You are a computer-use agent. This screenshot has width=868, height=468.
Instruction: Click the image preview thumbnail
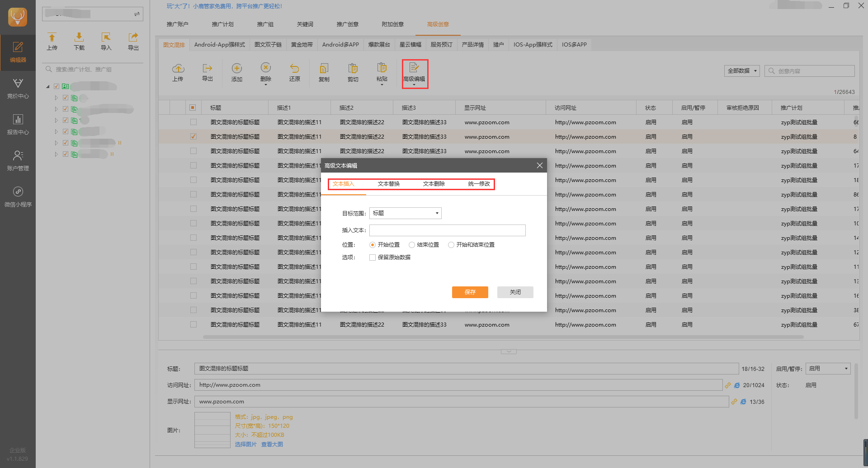(212, 430)
